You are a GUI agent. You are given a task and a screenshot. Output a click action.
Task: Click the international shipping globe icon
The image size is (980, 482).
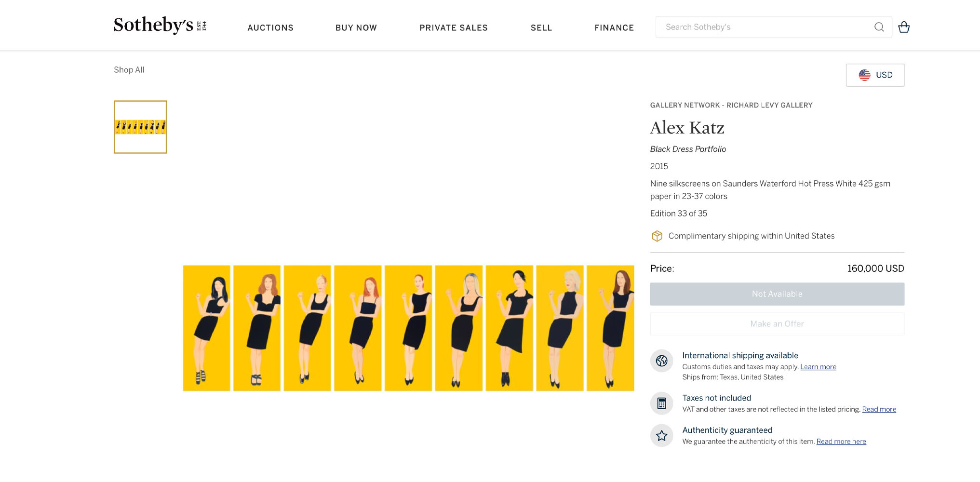coord(662,361)
